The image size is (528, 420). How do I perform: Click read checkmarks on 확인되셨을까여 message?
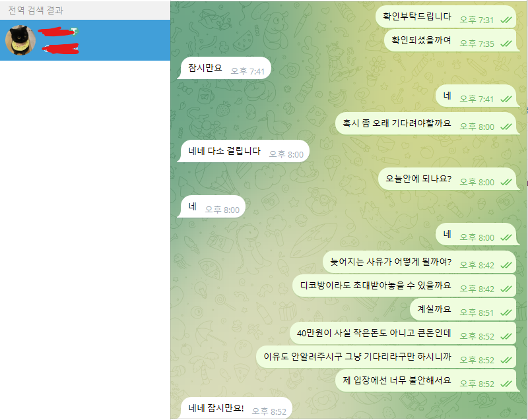click(x=506, y=44)
